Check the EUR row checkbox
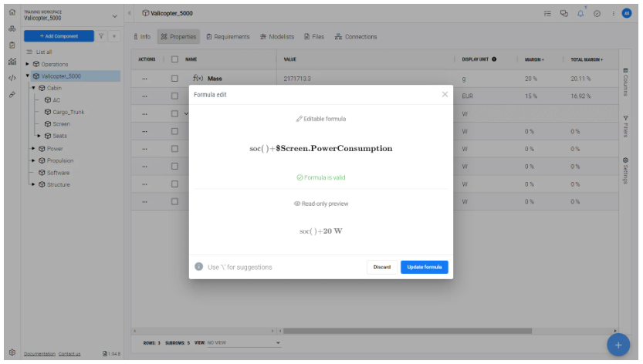This screenshot has width=643, height=364. (x=174, y=96)
